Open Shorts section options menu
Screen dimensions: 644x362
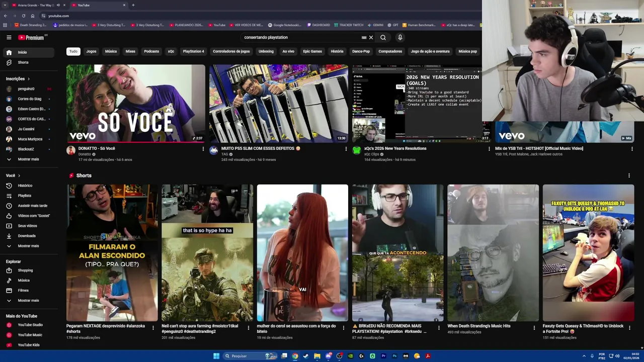tap(629, 175)
